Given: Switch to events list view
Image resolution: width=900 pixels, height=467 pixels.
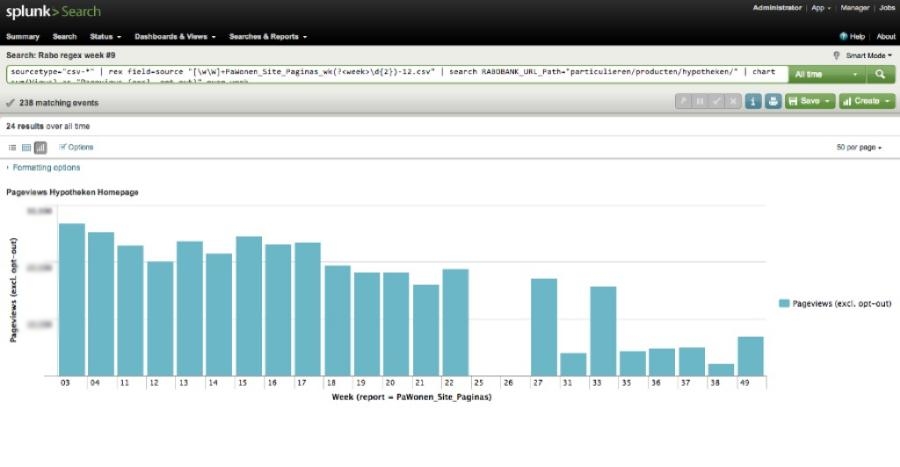Looking at the screenshot, I should click(12, 148).
